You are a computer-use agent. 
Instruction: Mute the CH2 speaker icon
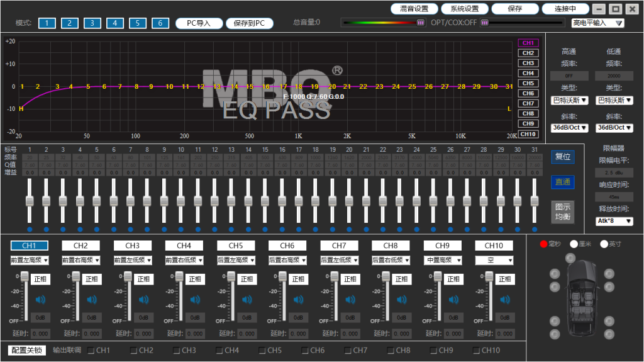92,300
